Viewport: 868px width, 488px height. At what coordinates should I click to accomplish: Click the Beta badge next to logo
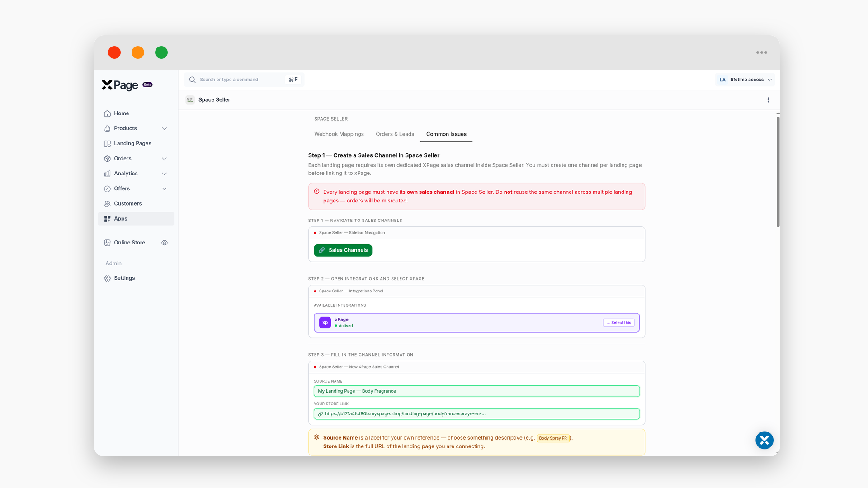point(148,84)
